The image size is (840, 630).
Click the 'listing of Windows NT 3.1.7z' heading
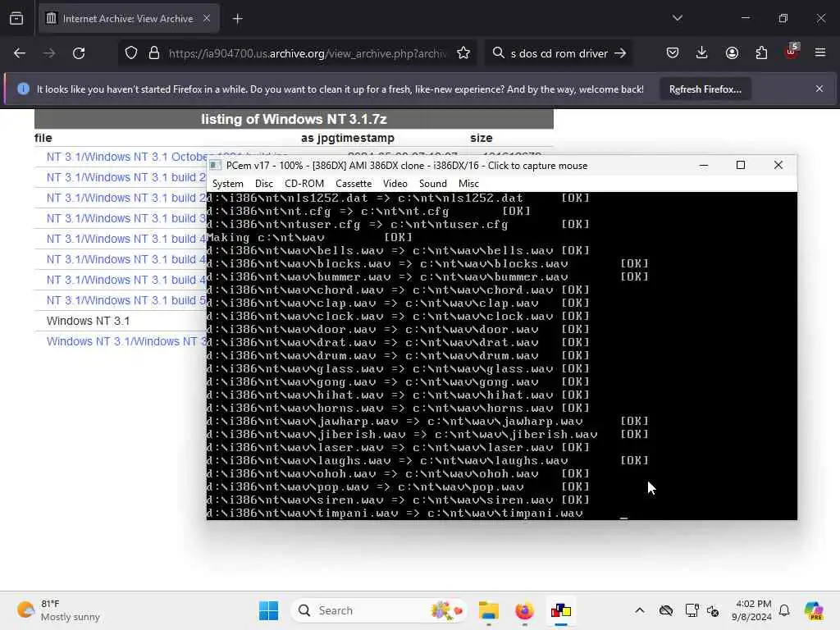pyautogui.click(x=294, y=119)
